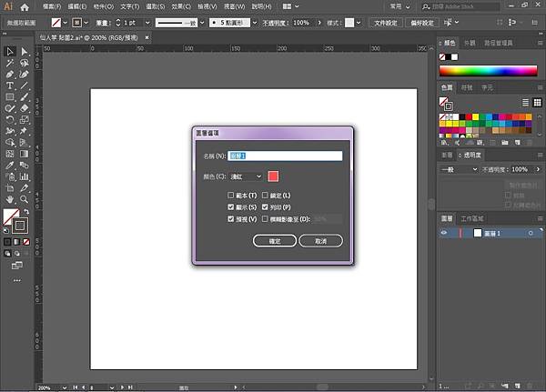Image resolution: width=546 pixels, height=392 pixels.
Task: Open the stroke weight 1 pt dropdown
Action: coord(147,23)
